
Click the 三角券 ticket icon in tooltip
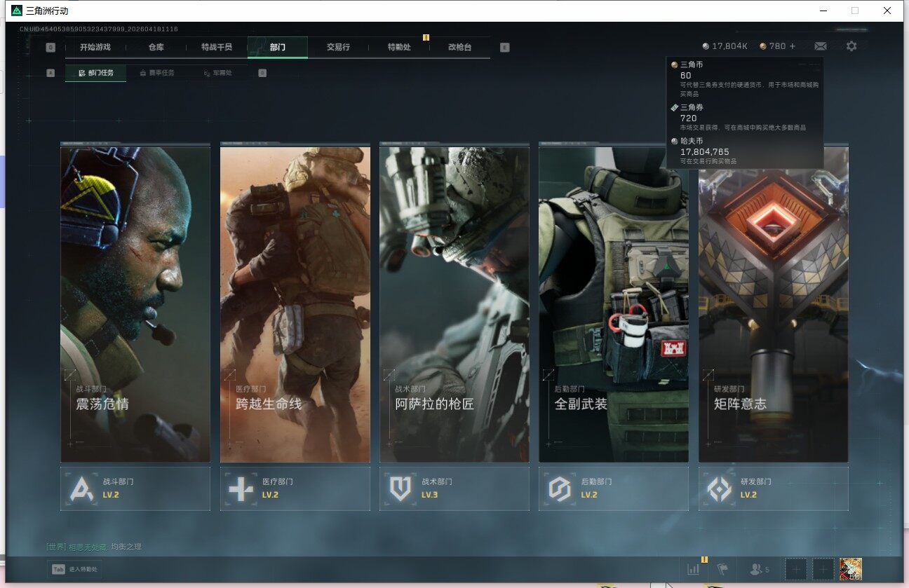click(x=675, y=107)
